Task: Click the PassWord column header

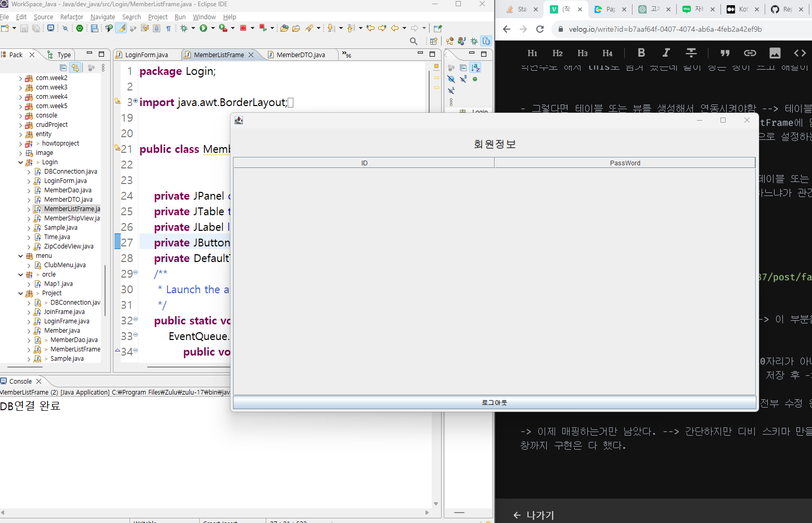Action: (625, 163)
